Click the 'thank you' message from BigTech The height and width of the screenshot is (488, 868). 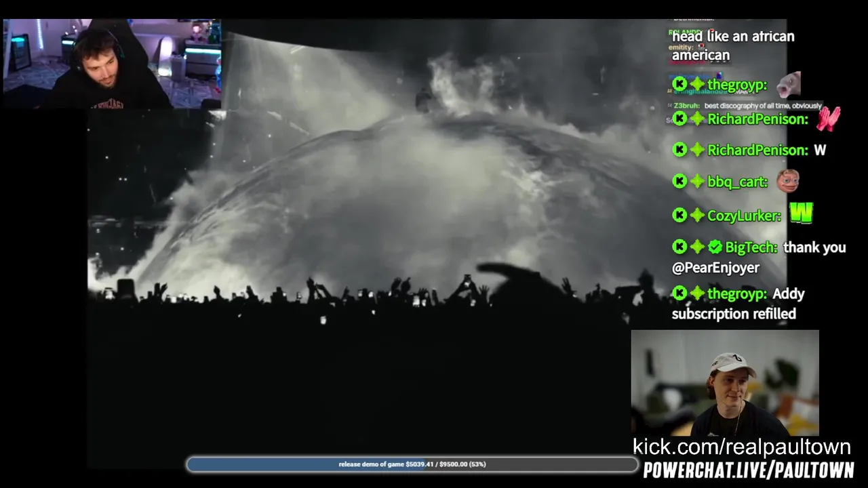point(814,247)
